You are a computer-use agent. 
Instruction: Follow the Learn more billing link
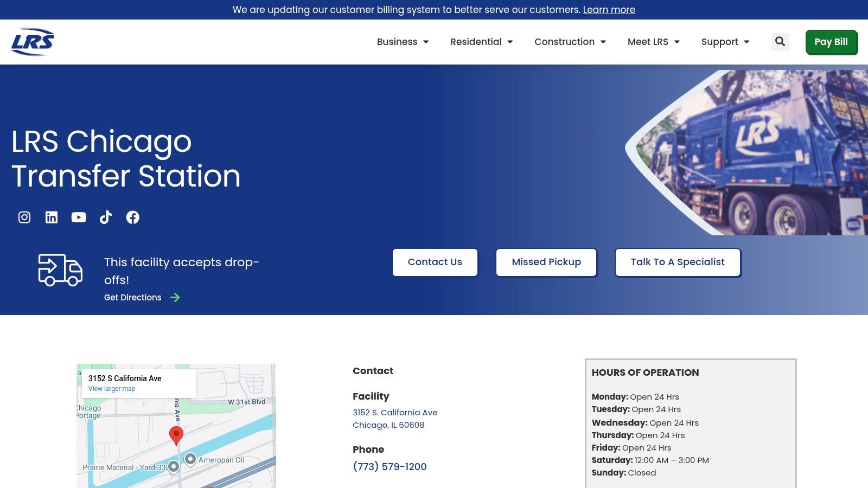coord(609,10)
